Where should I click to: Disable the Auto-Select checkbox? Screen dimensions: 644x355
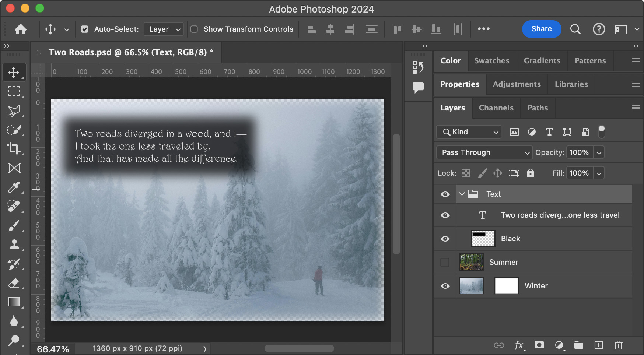click(x=85, y=29)
